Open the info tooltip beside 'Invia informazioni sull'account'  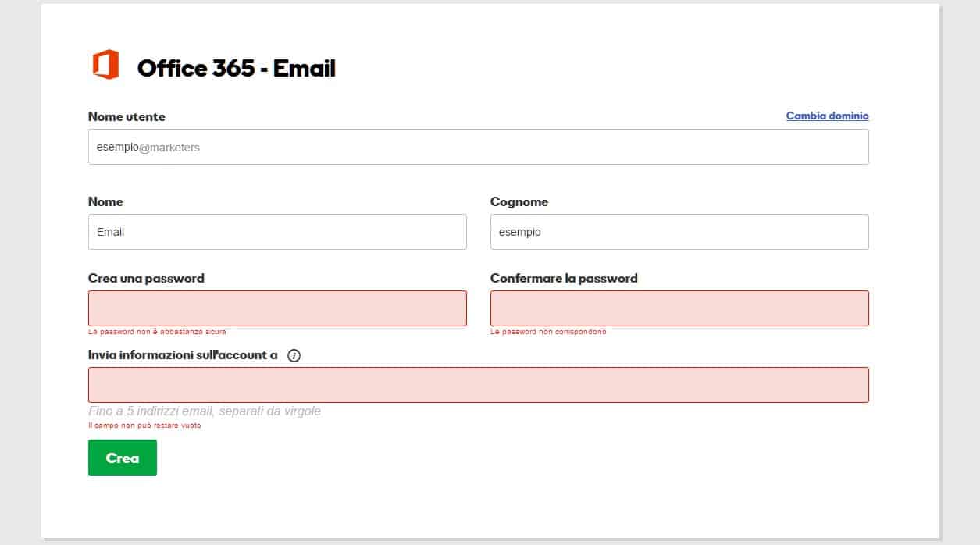pyautogui.click(x=294, y=355)
